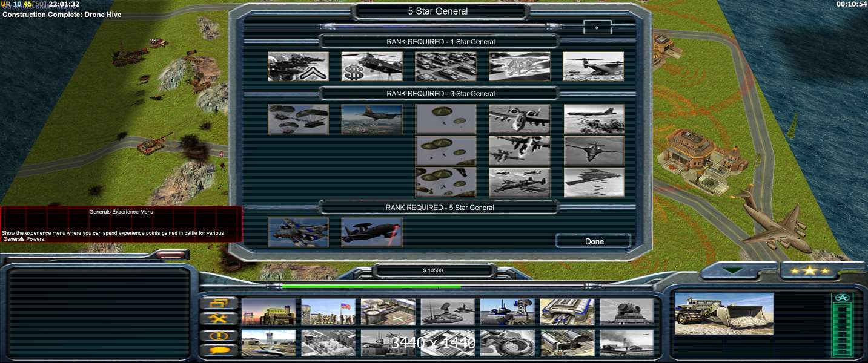Viewport: 868px width, 363px height.
Task: Click the yellow crossed tools button
Action: click(218, 319)
